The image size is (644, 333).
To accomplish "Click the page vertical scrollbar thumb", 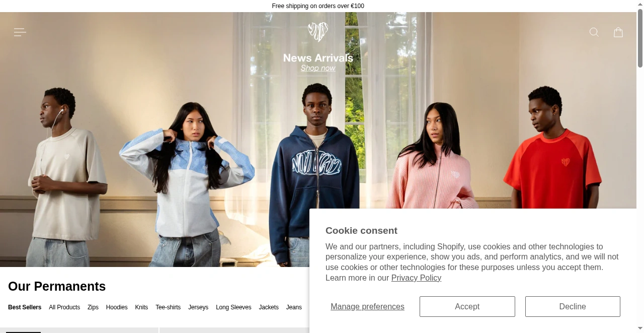I will pos(640,39).
